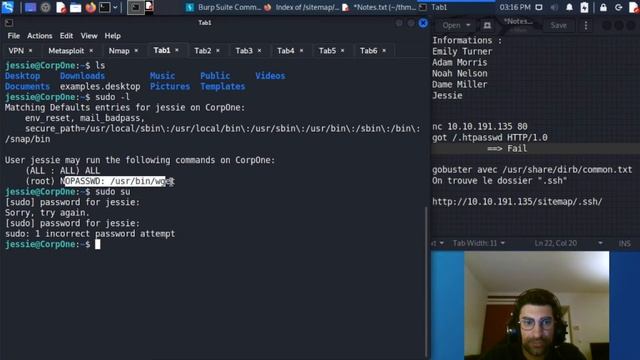Viewport: 640px width, 360px height.
Task: Close the VPN terminal tab
Action: pos(30,51)
